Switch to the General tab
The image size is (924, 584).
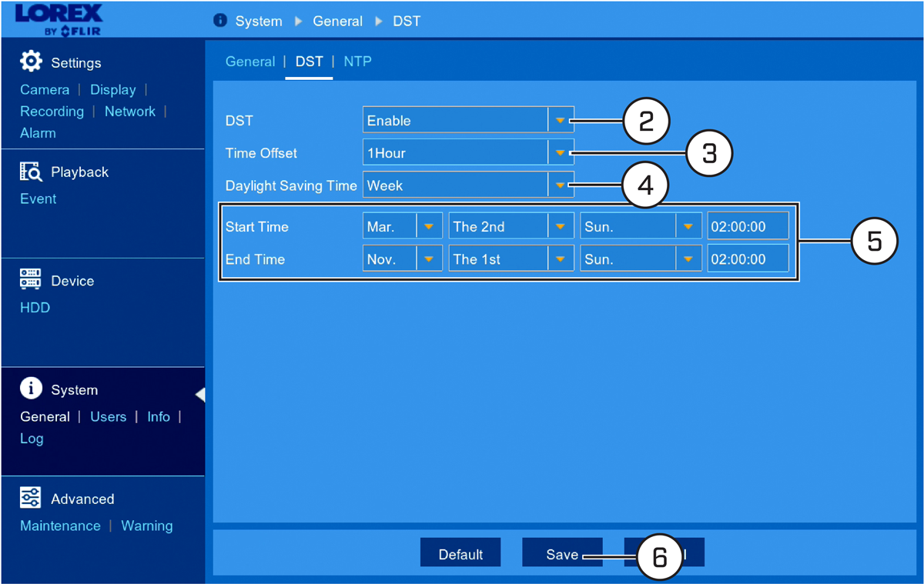pos(250,62)
